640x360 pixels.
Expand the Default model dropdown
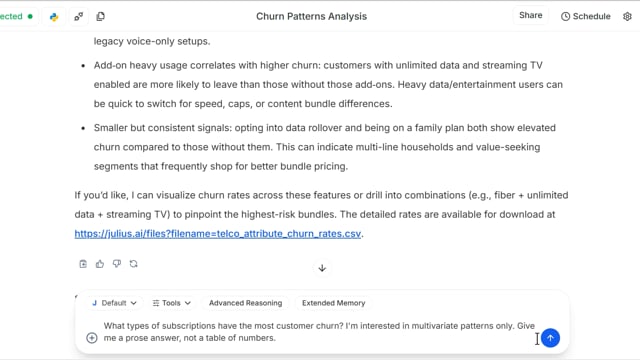[x=114, y=303]
